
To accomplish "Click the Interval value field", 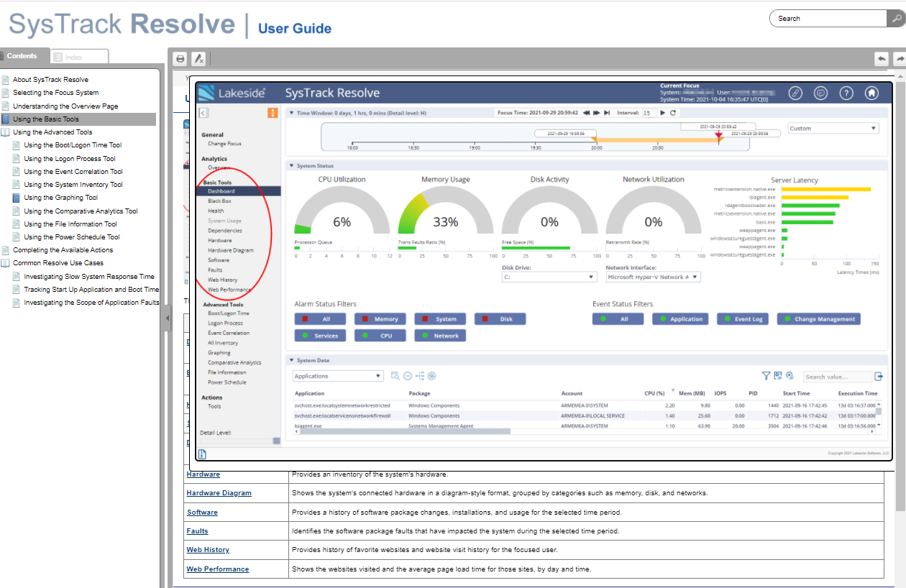I will pos(648,113).
